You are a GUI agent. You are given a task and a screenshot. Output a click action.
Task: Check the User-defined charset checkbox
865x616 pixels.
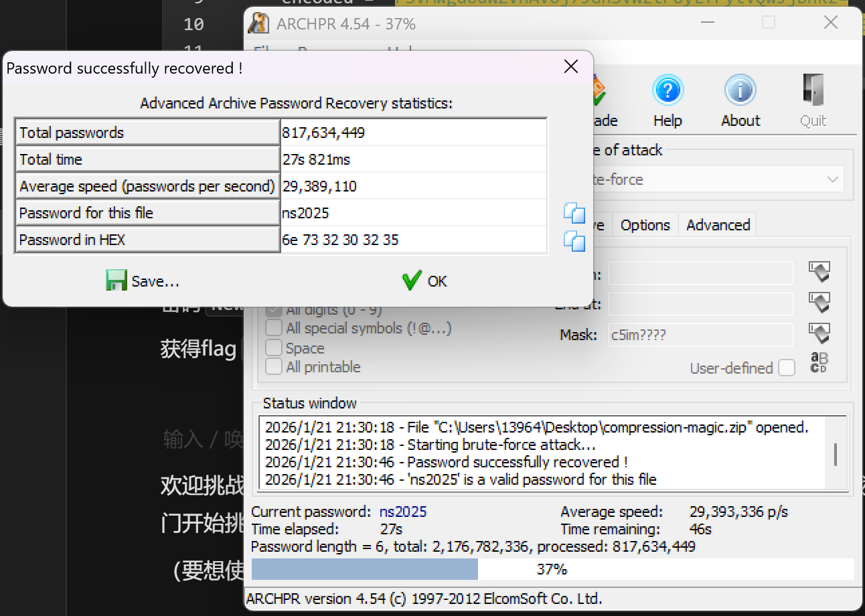pos(787,368)
